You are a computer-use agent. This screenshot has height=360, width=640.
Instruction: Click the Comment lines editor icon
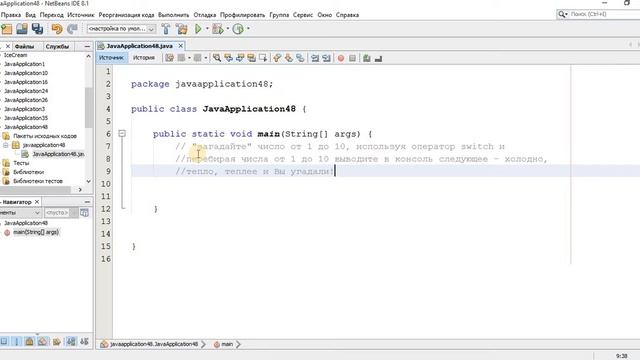pos(367,58)
